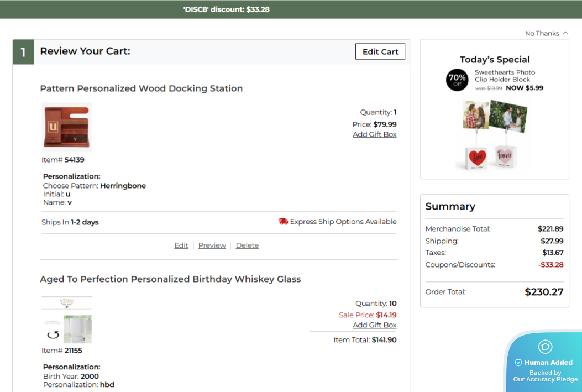This screenshot has height=392, width=582.
Task: Open the Pattern Personalized Wood Docking Station title
Action: click(x=141, y=88)
